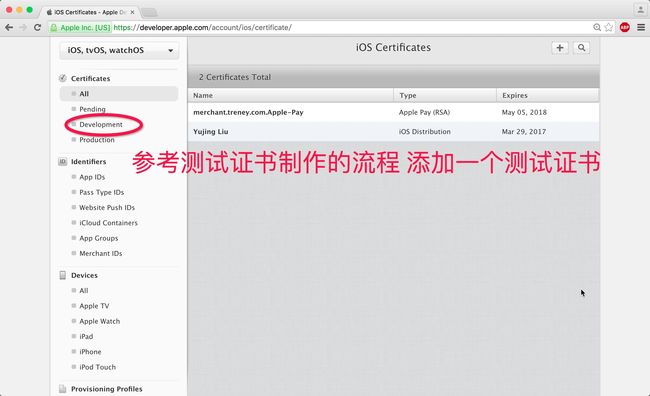Image resolution: width=650 pixels, height=396 pixels.
Task: Open Pass Type IDs
Action: (102, 192)
